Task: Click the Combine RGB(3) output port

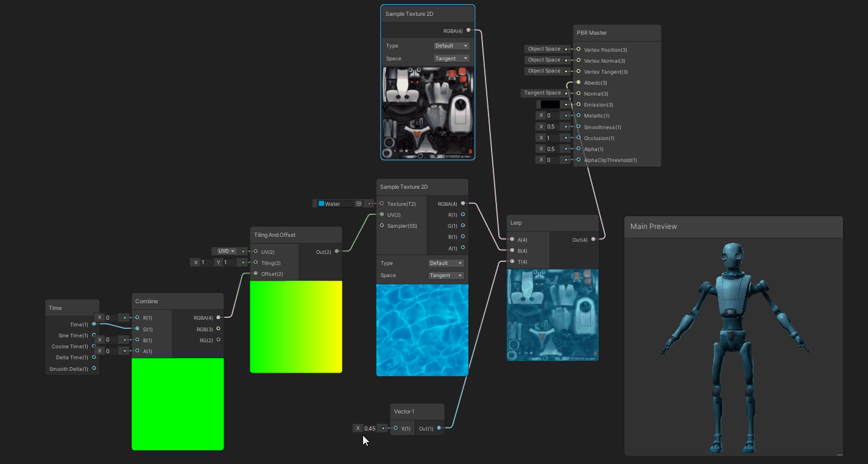Action: tap(219, 329)
